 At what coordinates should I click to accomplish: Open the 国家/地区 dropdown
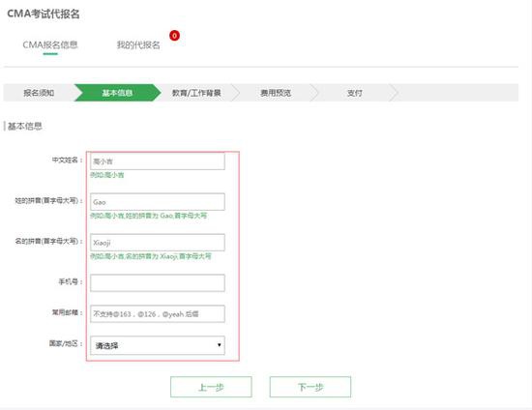point(158,345)
